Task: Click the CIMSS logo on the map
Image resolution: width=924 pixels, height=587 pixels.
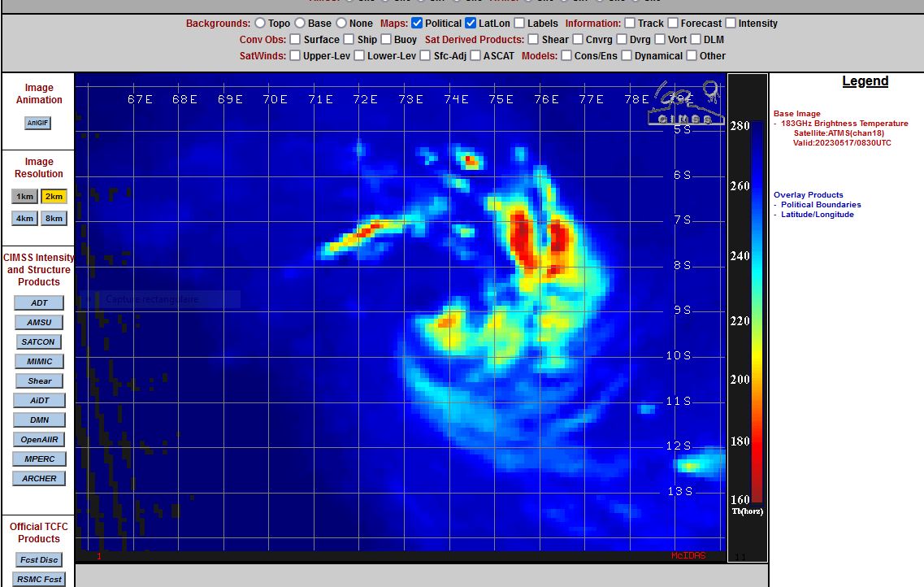Action: pos(687,104)
